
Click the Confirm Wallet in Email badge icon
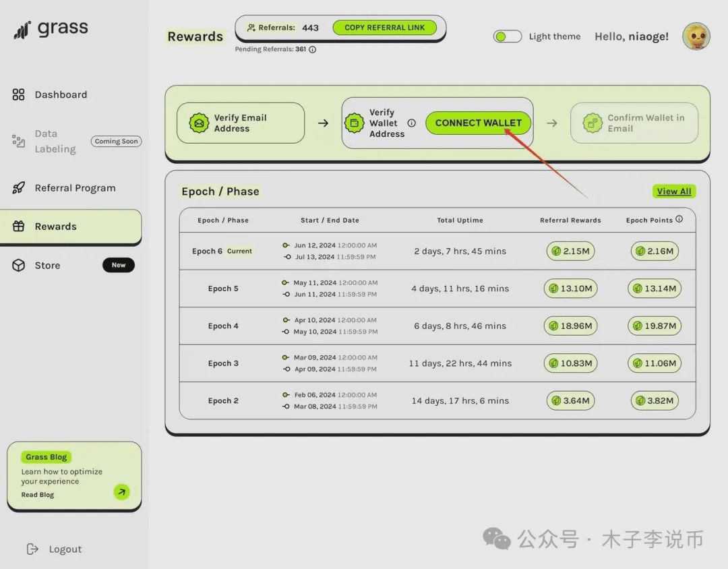593,123
